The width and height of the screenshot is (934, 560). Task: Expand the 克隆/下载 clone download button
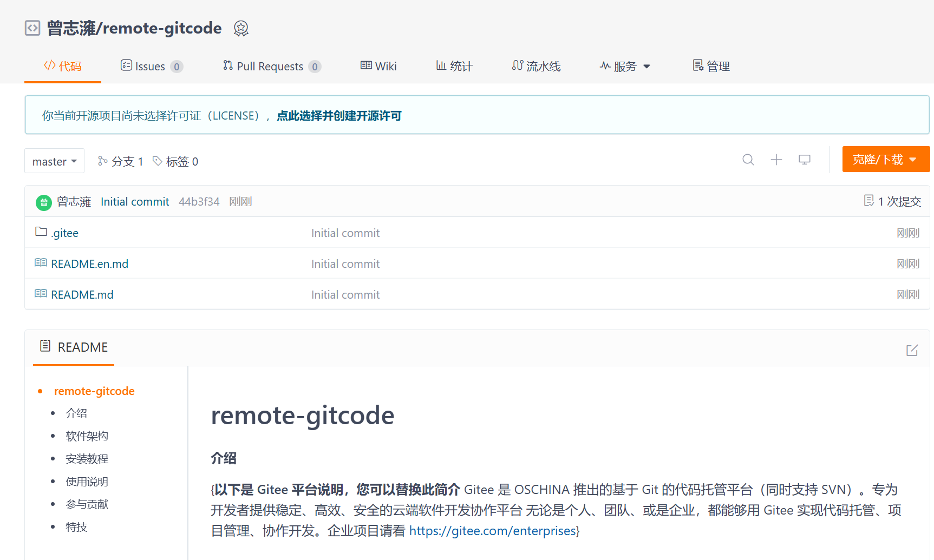(886, 159)
